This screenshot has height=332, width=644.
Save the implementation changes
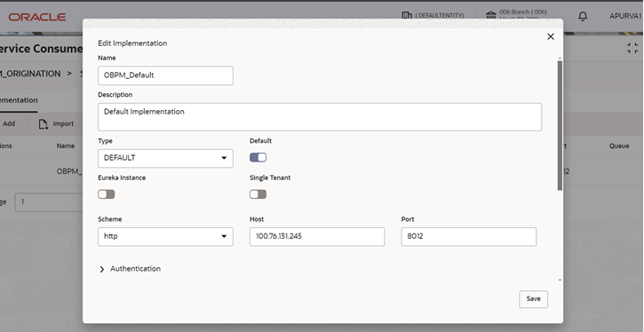533,299
